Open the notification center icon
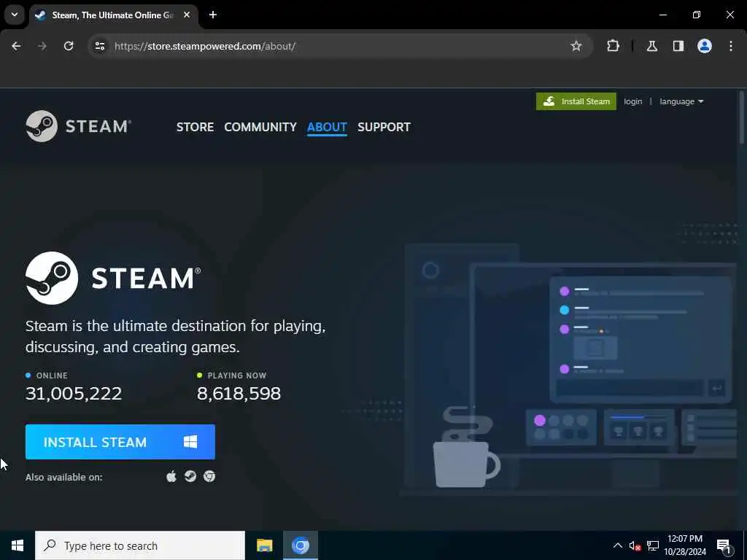Screen dimensions: 747x560 (x=724, y=545)
